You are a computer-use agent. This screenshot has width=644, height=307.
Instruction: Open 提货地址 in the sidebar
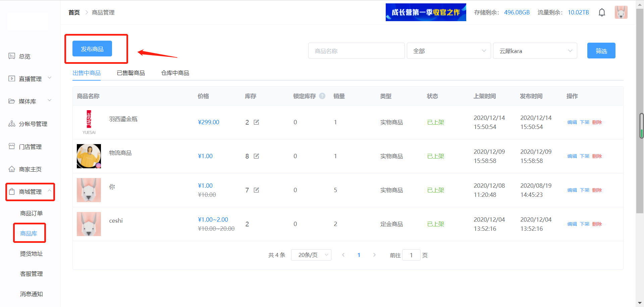[x=31, y=254]
